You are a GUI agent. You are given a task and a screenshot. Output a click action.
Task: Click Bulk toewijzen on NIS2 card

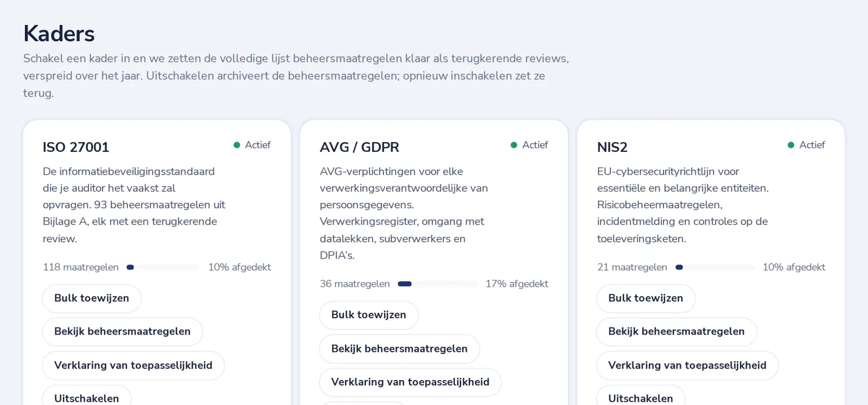click(x=646, y=298)
